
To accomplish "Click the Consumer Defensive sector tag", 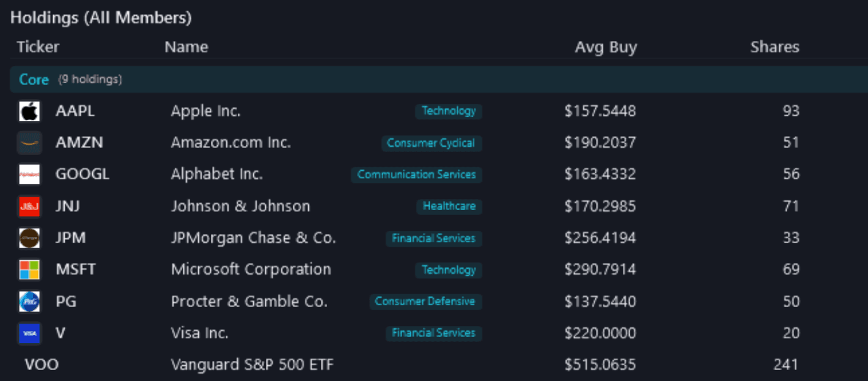I will coord(425,302).
